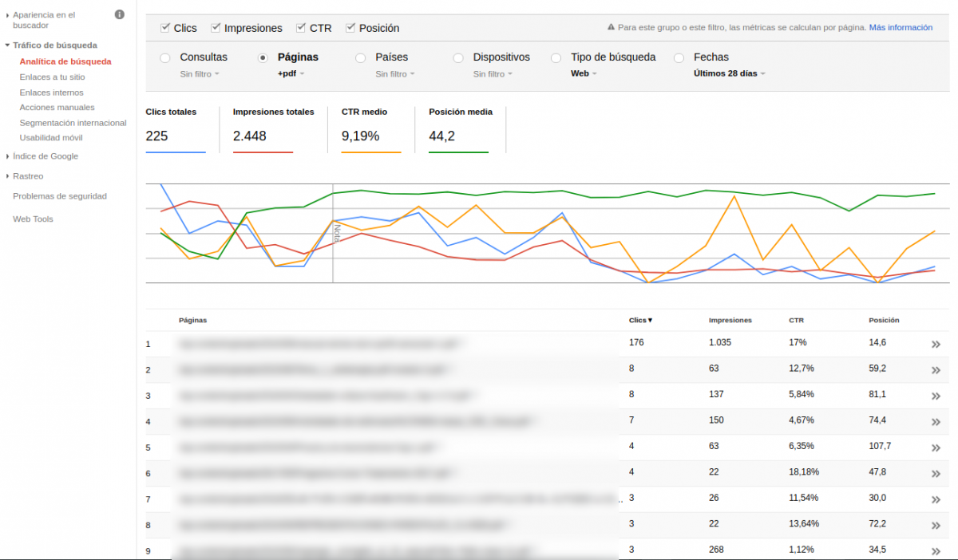Toggle the CTR checkbox

pos(301,28)
